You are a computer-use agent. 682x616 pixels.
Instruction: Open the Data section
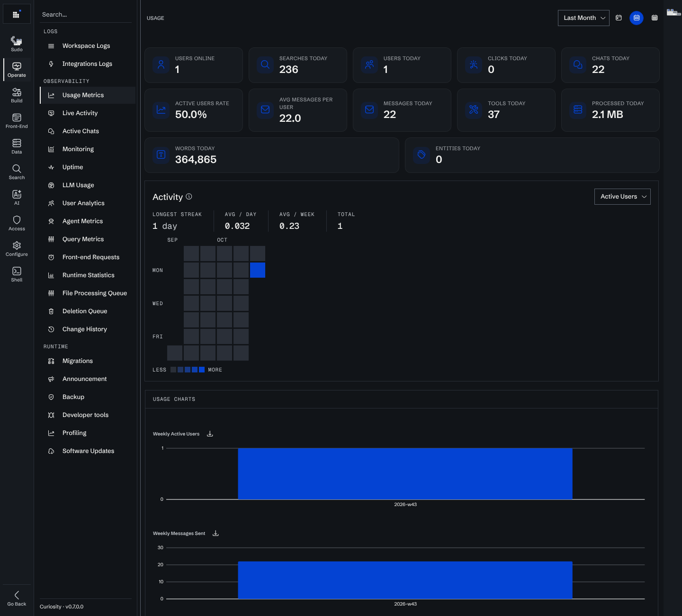(17, 146)
